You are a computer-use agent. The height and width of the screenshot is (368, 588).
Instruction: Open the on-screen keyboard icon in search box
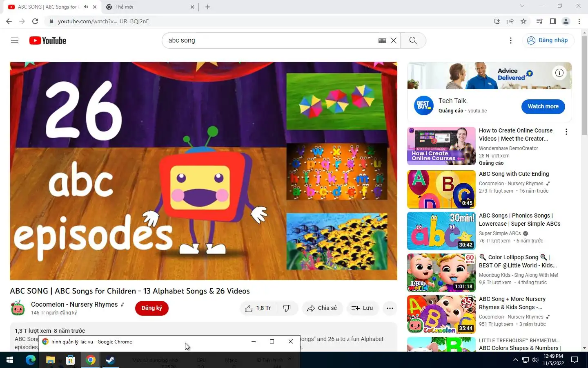[x=382, y=40]
